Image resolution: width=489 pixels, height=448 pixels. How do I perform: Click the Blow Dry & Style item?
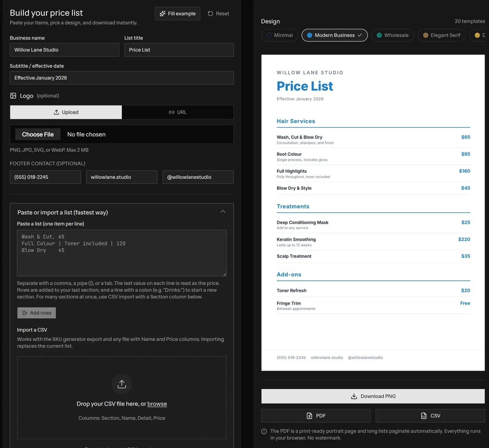point(294,188)
